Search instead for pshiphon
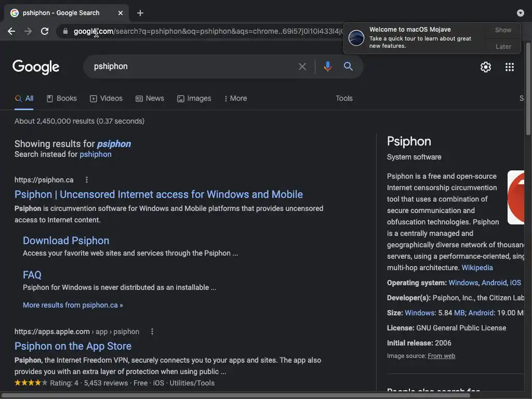The height and width of the screenshot is (399, 532). (96, 154)
